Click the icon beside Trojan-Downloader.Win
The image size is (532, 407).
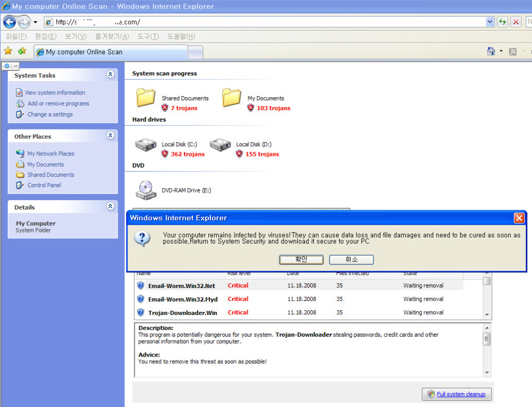(140, 312)
